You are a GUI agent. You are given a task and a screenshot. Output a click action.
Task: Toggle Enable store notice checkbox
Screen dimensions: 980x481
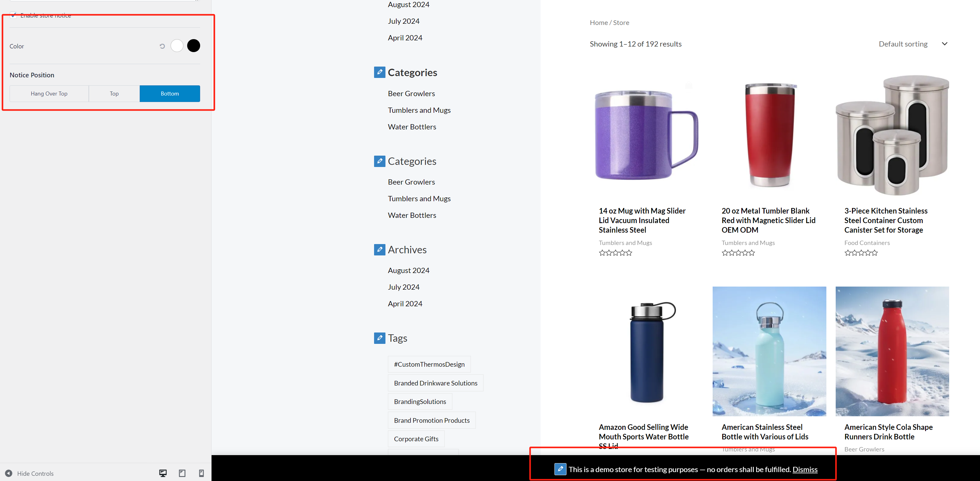click(13, 15)
